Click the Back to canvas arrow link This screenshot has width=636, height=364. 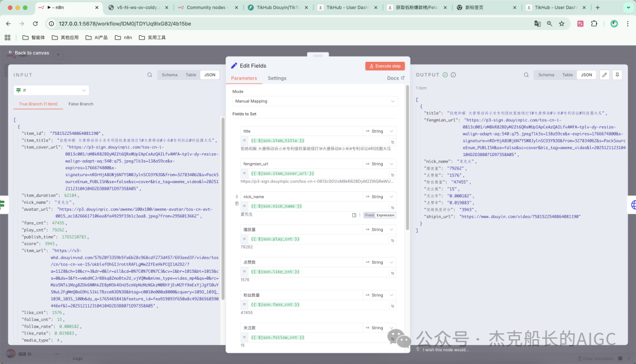point(29,53)
